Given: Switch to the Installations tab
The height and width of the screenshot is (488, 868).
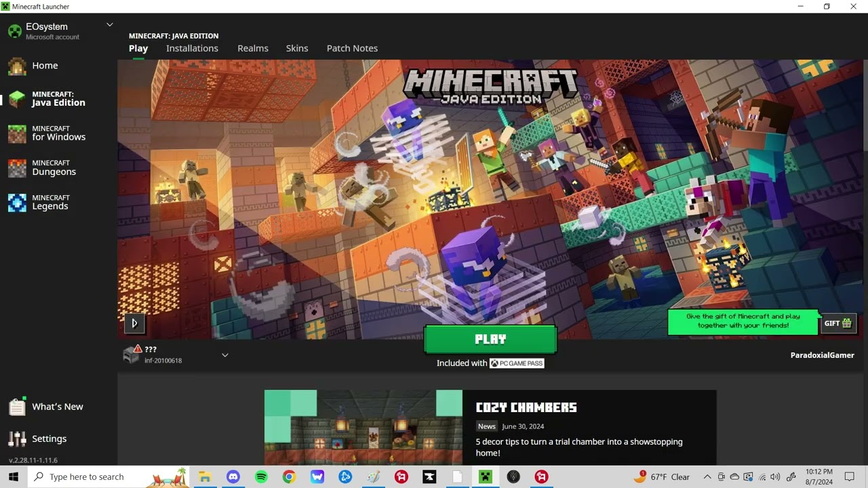Looking at the screenshot, I should point(192,48).
